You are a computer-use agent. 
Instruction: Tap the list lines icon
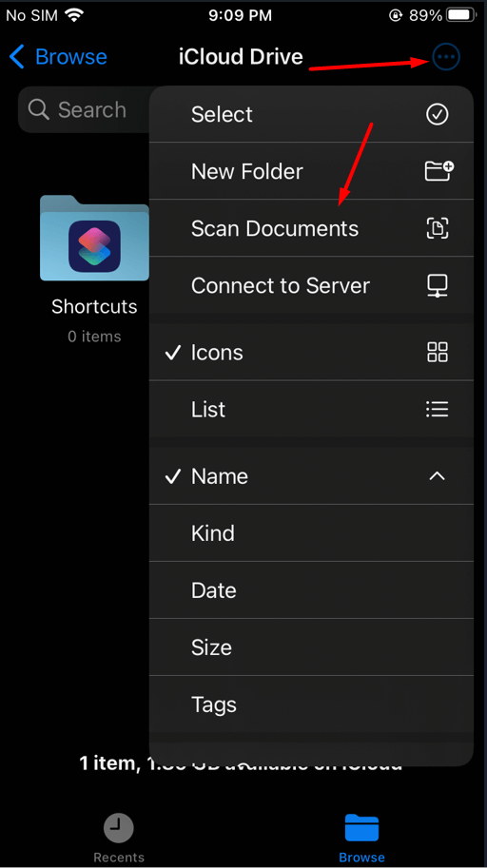pos(438,409)
